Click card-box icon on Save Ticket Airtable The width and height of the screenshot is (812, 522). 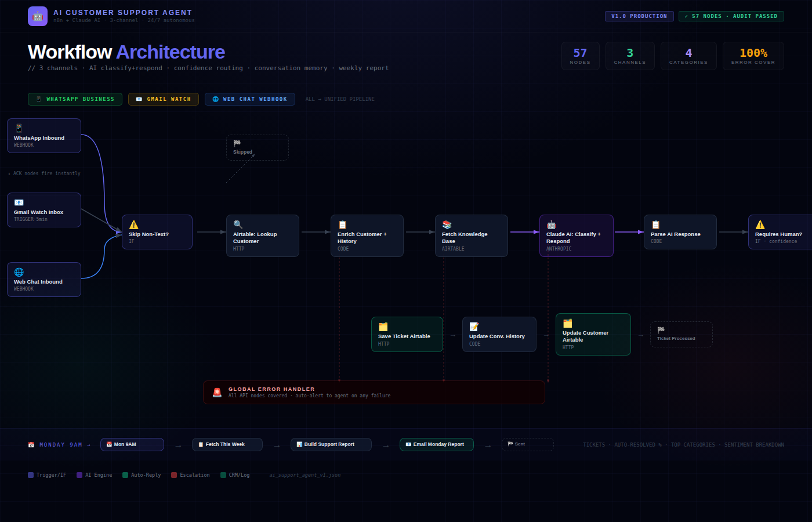383,327
